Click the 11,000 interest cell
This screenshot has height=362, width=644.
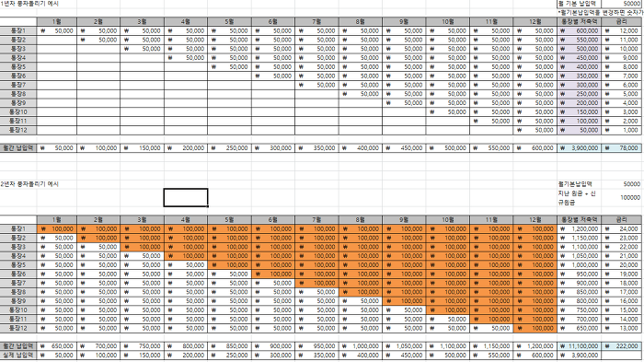tap(621, 40)
